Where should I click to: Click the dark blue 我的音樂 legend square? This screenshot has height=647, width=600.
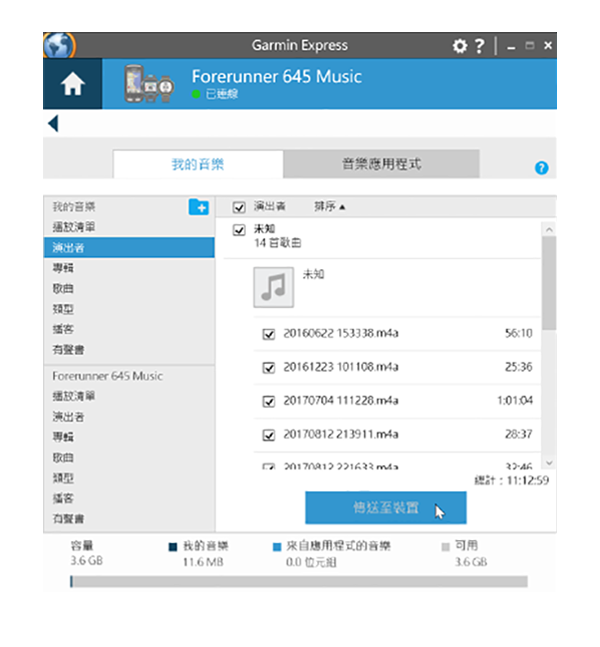pyautogui.click(x=173, y=547)
